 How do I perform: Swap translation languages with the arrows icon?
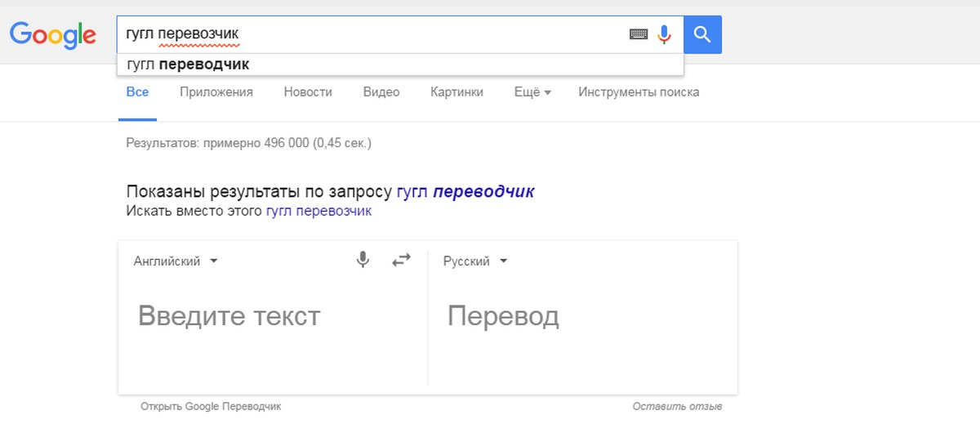(x=401, y=261)
